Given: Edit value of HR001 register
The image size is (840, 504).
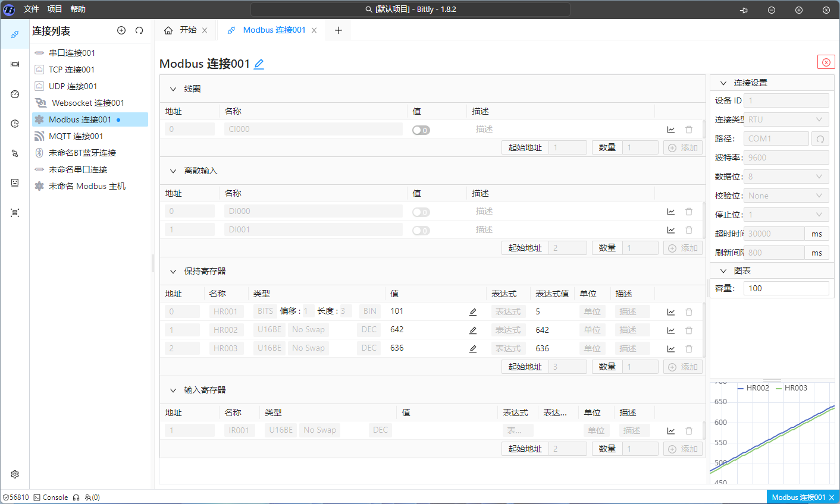Looking at the screenshot, I should (473, 312).
